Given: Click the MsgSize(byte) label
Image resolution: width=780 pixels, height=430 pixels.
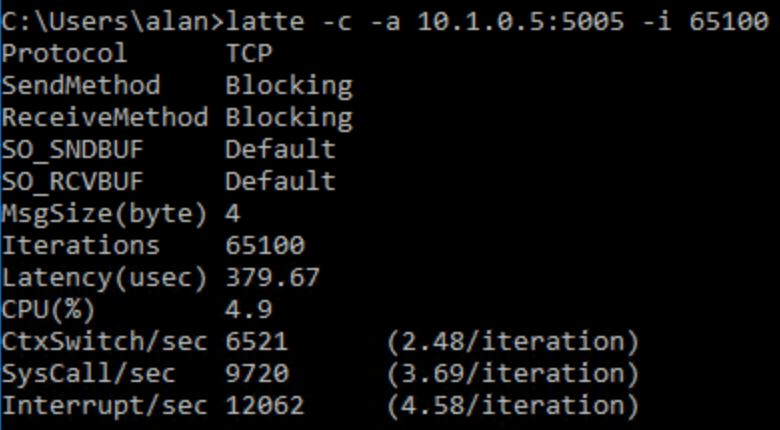Looking at the screenshot, I should pyautogui.click(x=105, y=213).
